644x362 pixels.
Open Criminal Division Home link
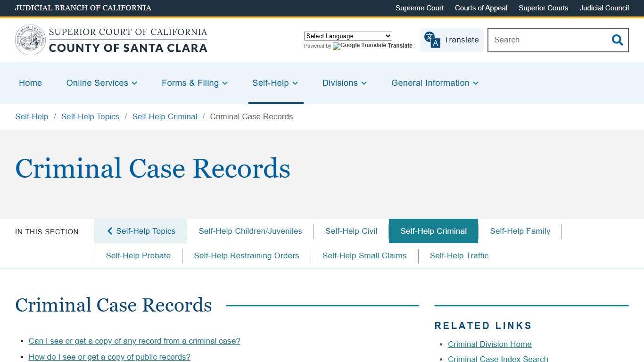pos(489,344)
